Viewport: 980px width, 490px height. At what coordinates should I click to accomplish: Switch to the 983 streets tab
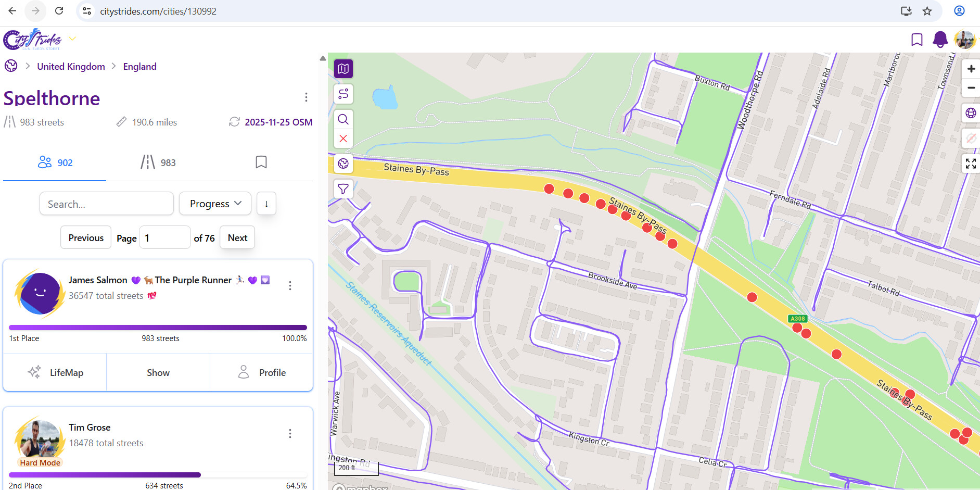158,162
